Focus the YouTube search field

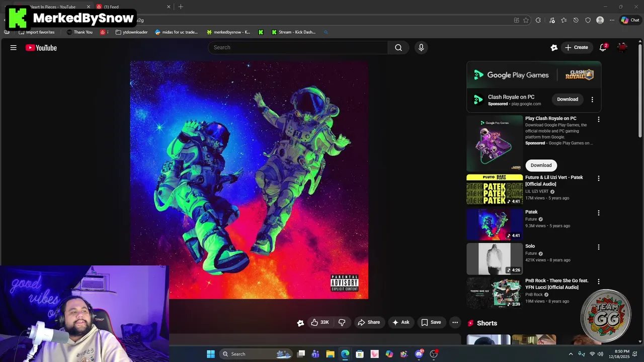(x=298, y=48)
